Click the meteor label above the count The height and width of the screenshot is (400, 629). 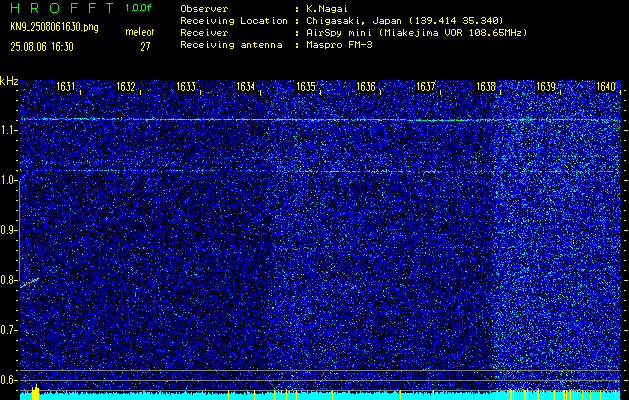coord(140,32)
